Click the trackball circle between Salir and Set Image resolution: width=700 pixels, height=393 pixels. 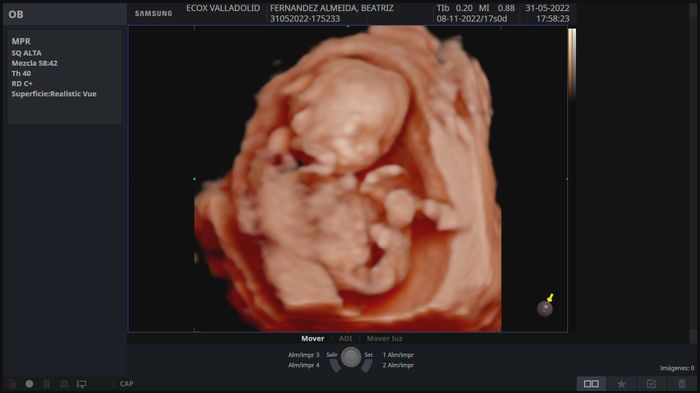click(351, 357)
